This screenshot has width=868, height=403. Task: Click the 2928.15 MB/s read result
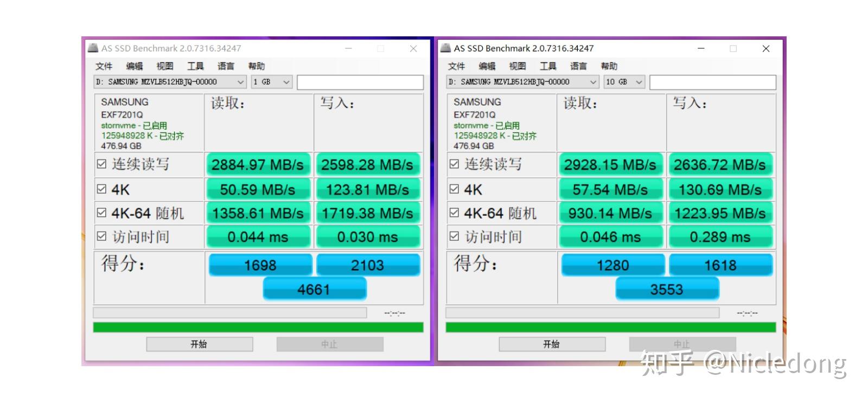(x=610, y=164)
